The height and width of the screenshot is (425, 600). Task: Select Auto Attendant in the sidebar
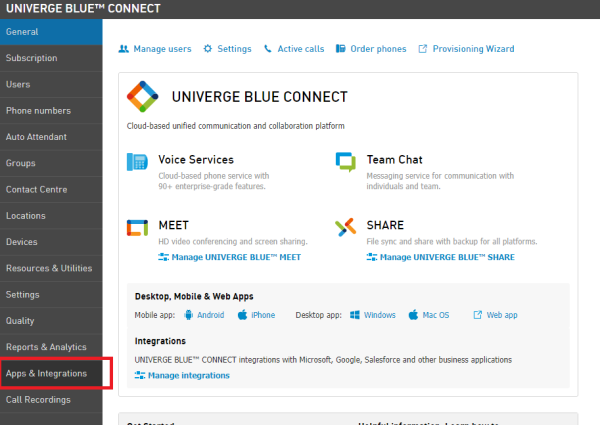[51, 137]
